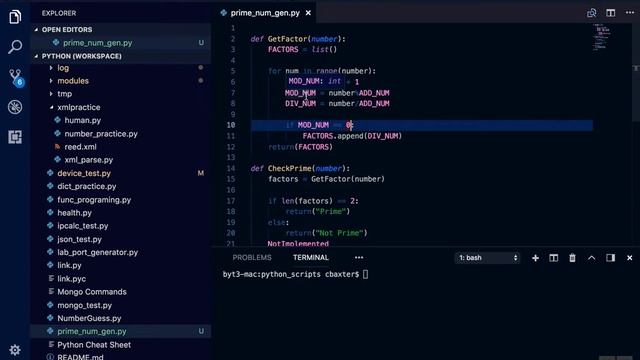The image size is (640, 360).
Task: Open dict_practice.py file
Action: pos(87,187)
